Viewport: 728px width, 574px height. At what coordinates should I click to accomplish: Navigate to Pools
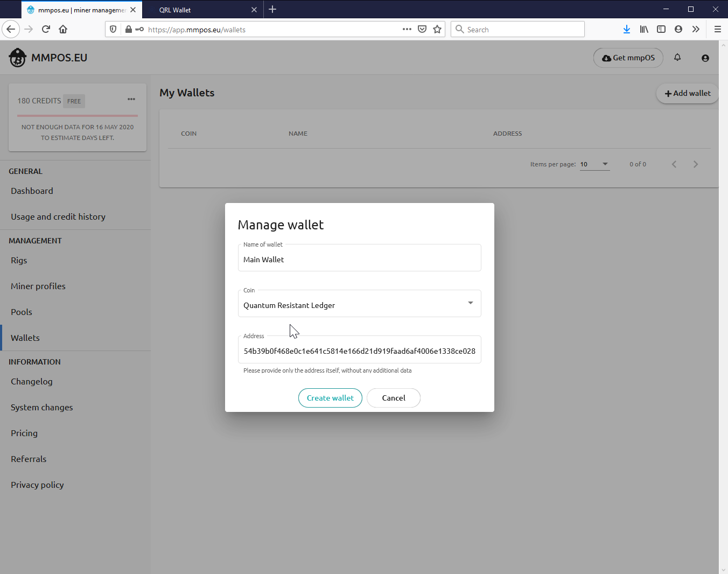click(x=22, y=312)
